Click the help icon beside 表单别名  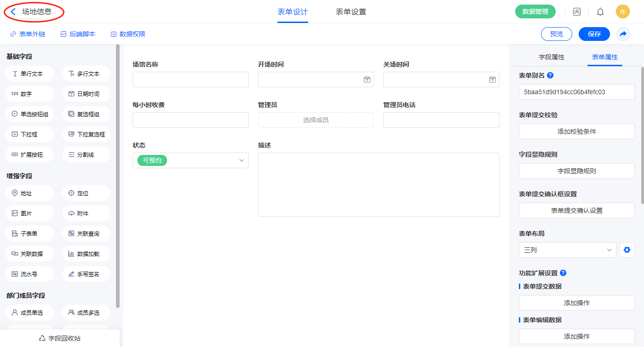(550, 75)
